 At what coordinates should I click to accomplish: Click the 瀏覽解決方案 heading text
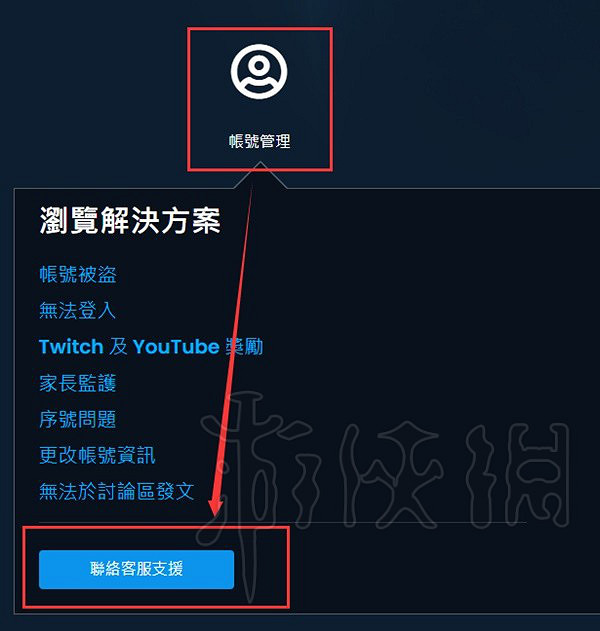130,221
